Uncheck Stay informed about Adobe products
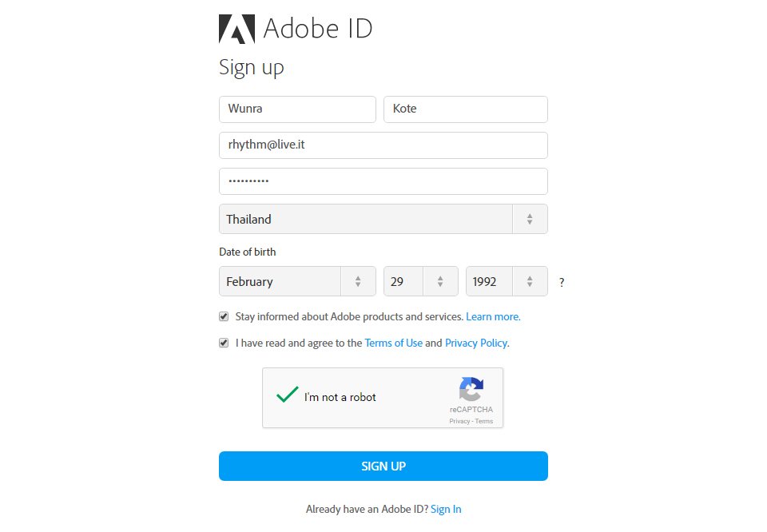The width and height of the screenshot is (767, 532). pos(225,316)
